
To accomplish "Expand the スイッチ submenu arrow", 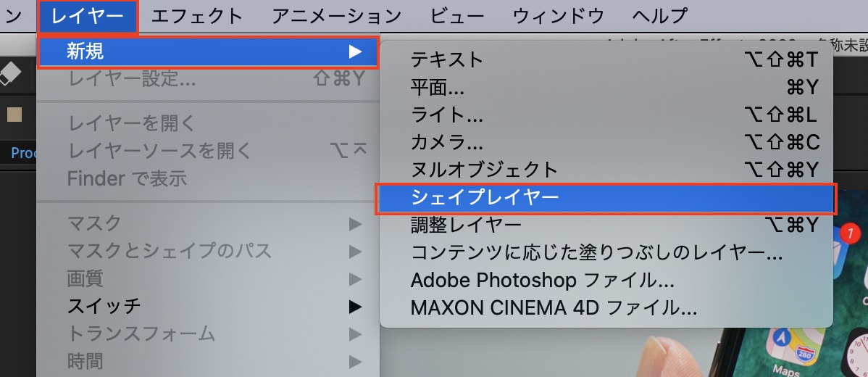I will (x=356, y=307).
